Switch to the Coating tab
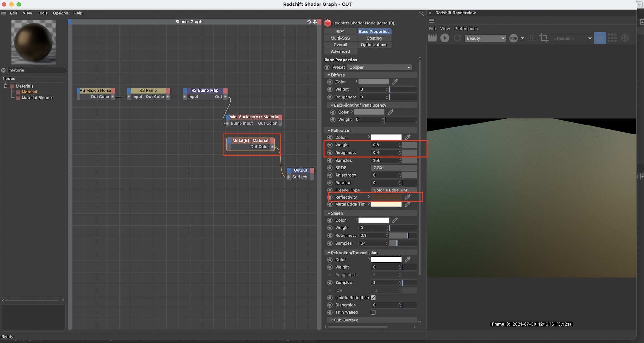 click(x=374, y=38)
